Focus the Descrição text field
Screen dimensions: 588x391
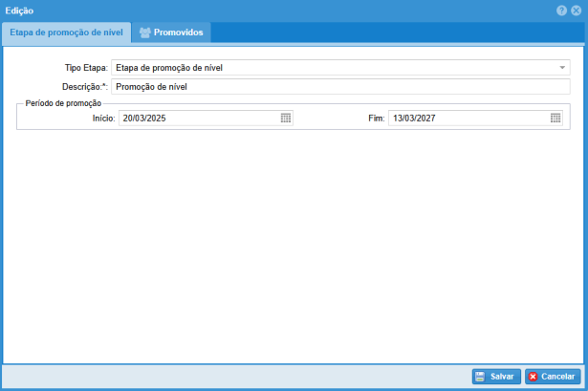pos(339,86)
